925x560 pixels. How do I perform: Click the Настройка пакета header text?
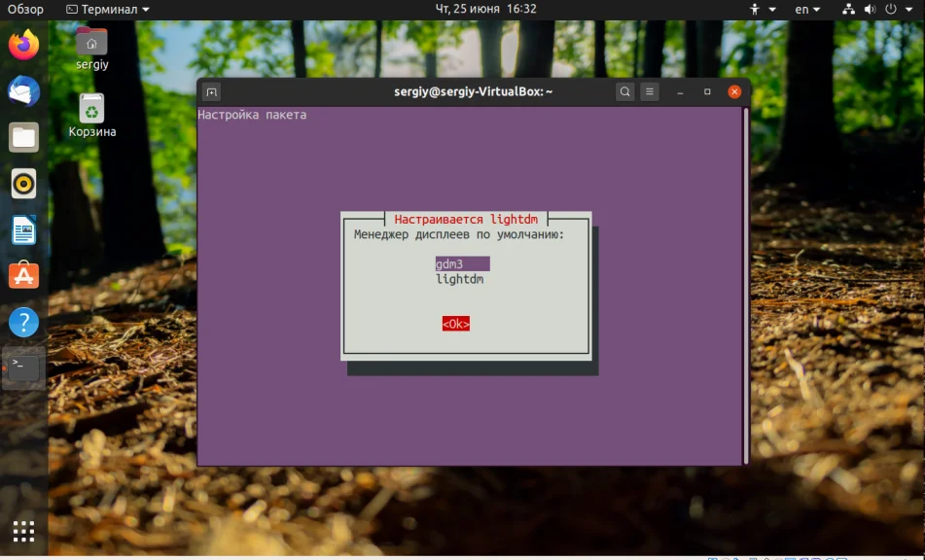[x=252, y=115]
